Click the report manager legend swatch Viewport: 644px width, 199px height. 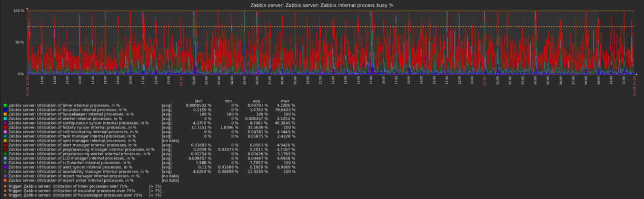(5, 176)
